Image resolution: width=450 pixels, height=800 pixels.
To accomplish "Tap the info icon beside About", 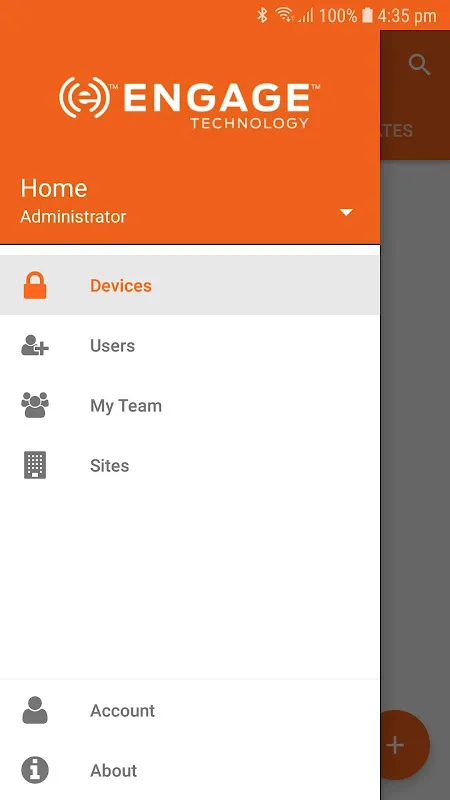I will tap(35, 770).
